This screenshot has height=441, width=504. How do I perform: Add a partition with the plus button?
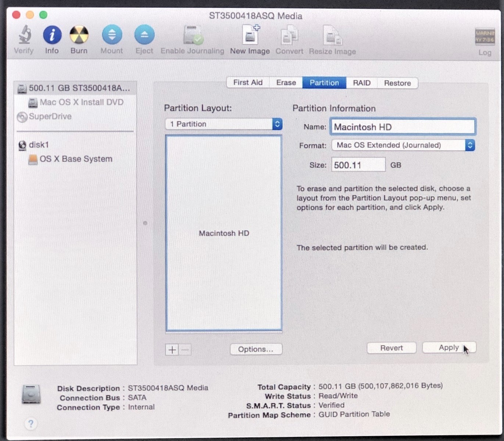tap(172, 349)
